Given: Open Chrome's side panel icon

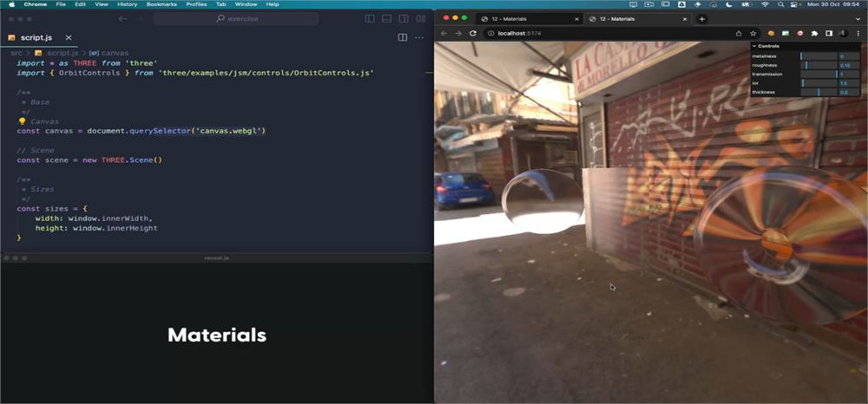Looking at the screenshot, I should tap(829, 33).
